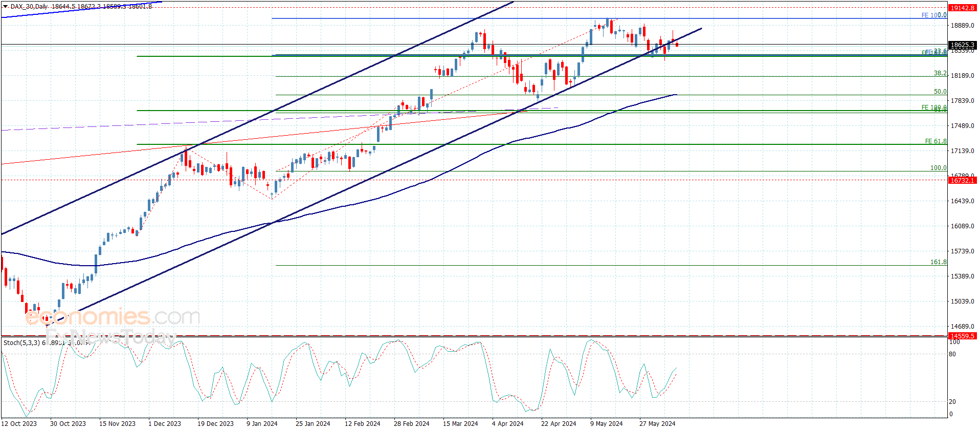Click the red 19142.8 price label
Screen dimensions: 980x430
pyautogui.click(x=963, y=8)
